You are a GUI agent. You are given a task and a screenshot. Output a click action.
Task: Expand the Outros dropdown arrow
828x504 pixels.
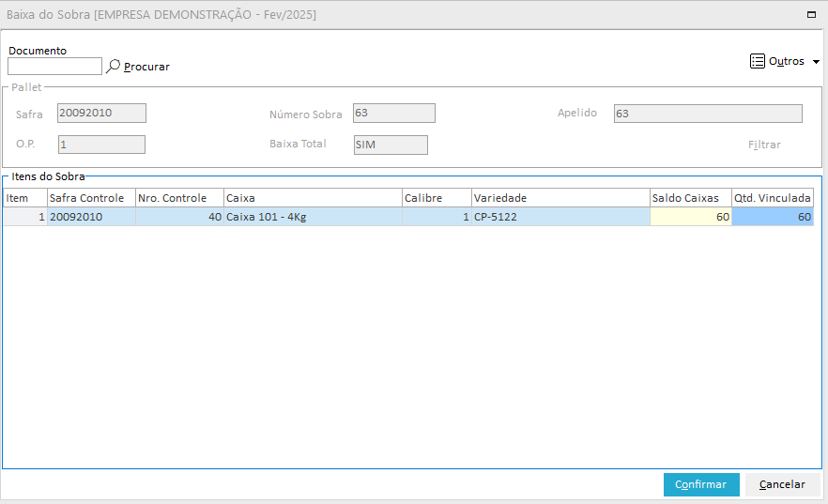coord(816,62)
